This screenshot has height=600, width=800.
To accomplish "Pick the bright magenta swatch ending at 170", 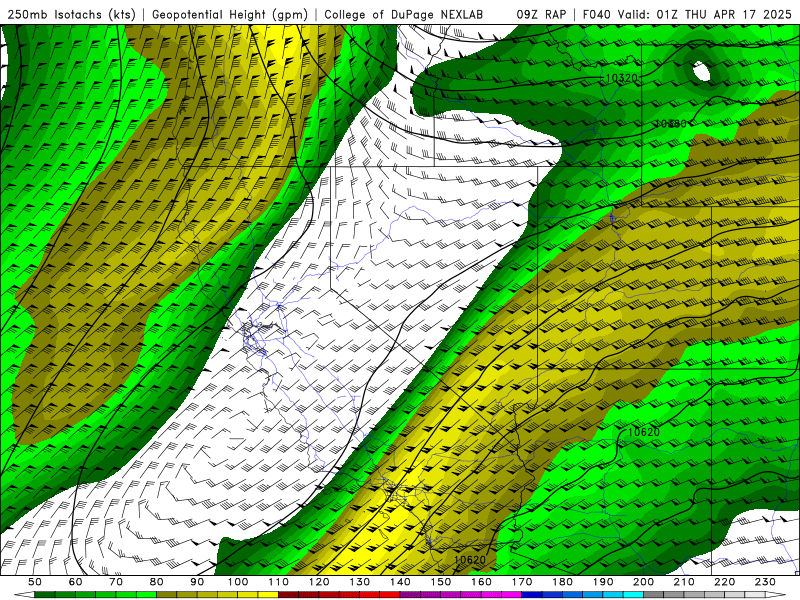I will pos(512,595).
